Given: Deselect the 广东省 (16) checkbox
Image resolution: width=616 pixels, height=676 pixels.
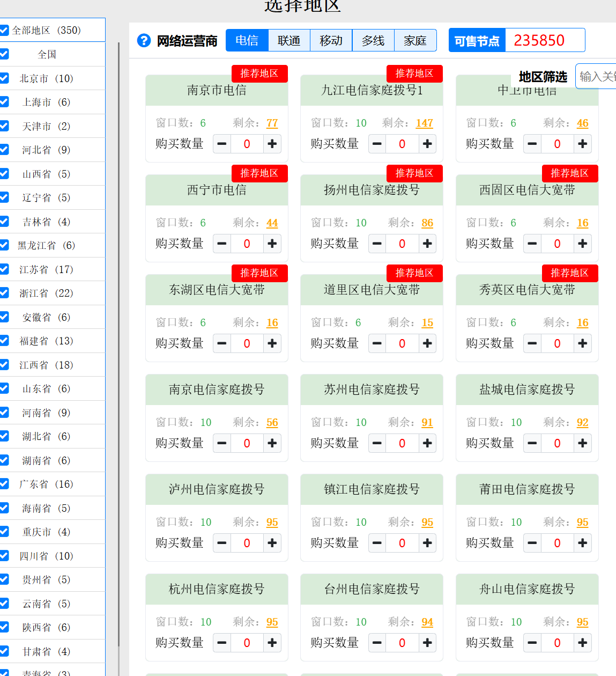Looking at the screenshot, I should [4, 484].
